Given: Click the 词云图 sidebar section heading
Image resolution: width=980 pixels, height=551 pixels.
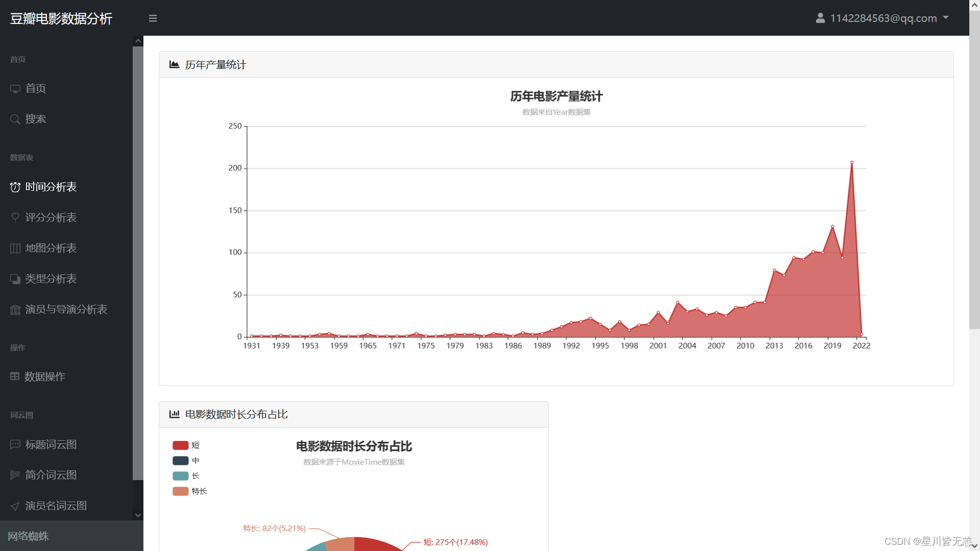Looking at the screenshot, I should (21, 415).
